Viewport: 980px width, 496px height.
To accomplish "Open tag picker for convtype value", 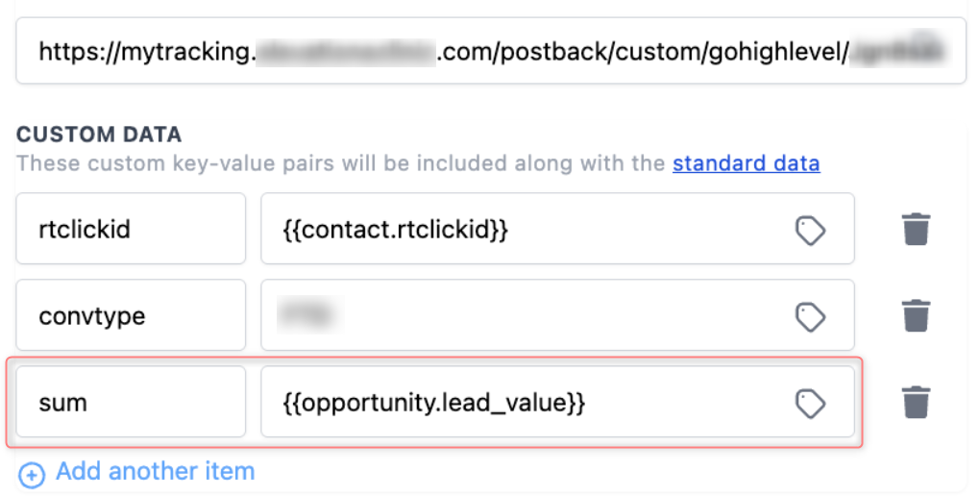I will click(810, 316).
